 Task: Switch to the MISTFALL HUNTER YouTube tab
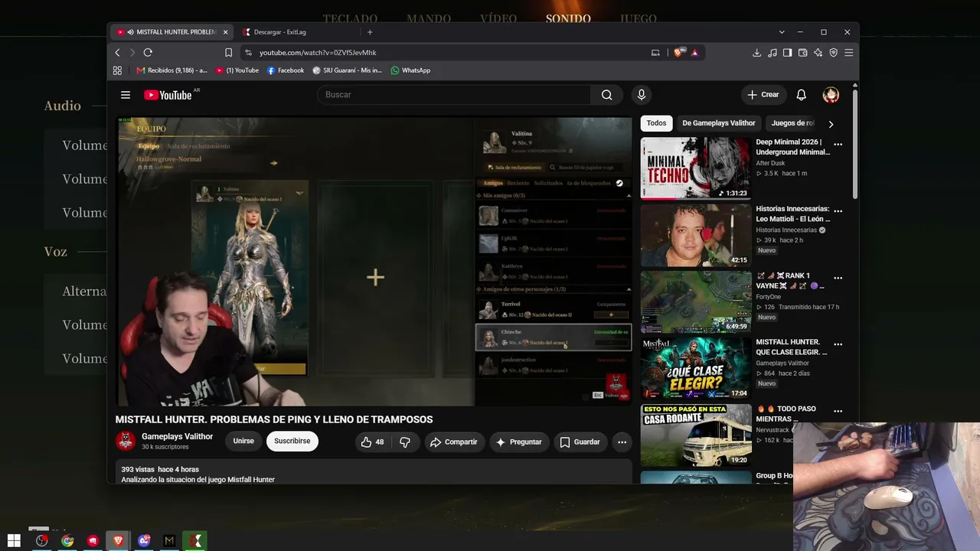click(x=172, y=32)
